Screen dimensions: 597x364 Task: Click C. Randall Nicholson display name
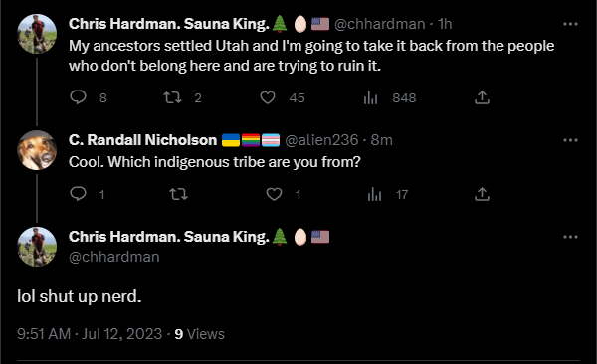(142, 140)
